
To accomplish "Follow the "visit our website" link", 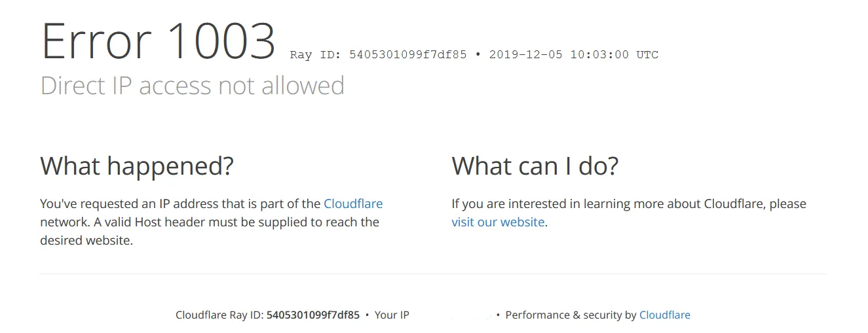I will (x=498, y=222).
